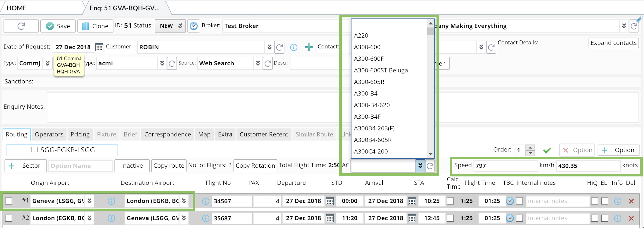Tick the selection checkbox for flight #1
The width and height of the screenshot is (644, 228).
tap(9, 201)
